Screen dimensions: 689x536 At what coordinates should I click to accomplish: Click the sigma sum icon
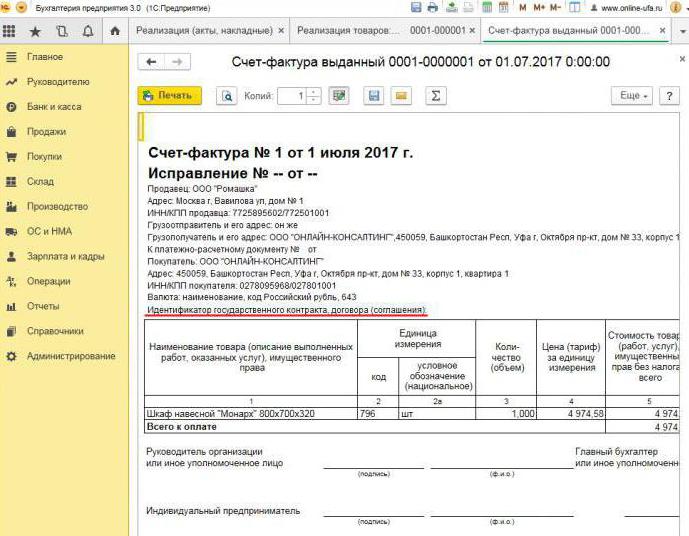pos(435,96)
